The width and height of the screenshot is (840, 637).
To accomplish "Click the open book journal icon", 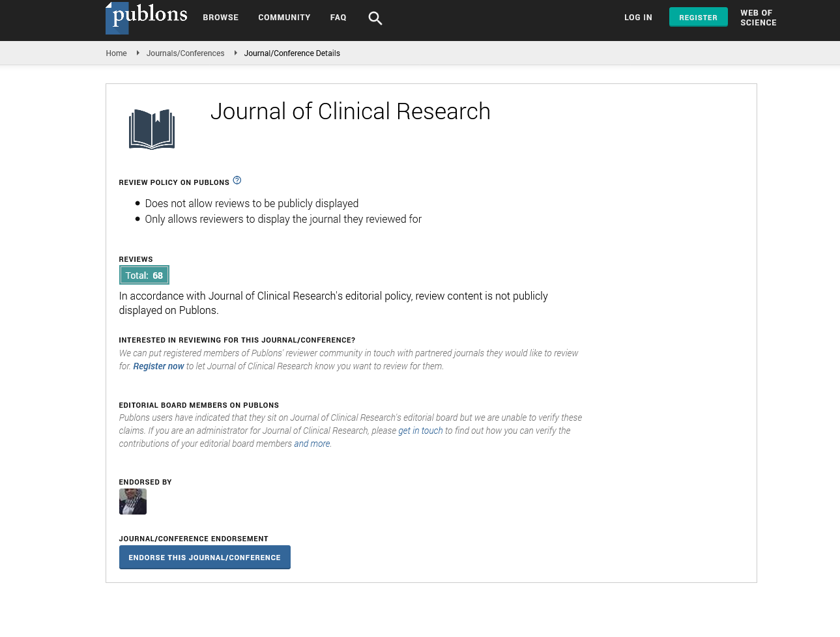I will coord(152,129).
